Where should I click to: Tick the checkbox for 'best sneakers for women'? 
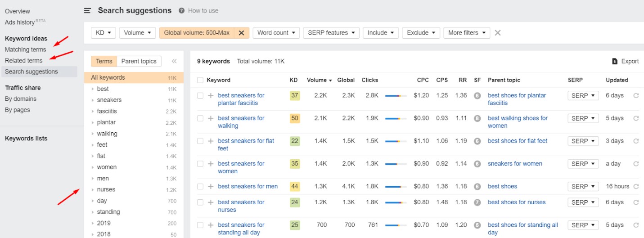click(200, 164)
